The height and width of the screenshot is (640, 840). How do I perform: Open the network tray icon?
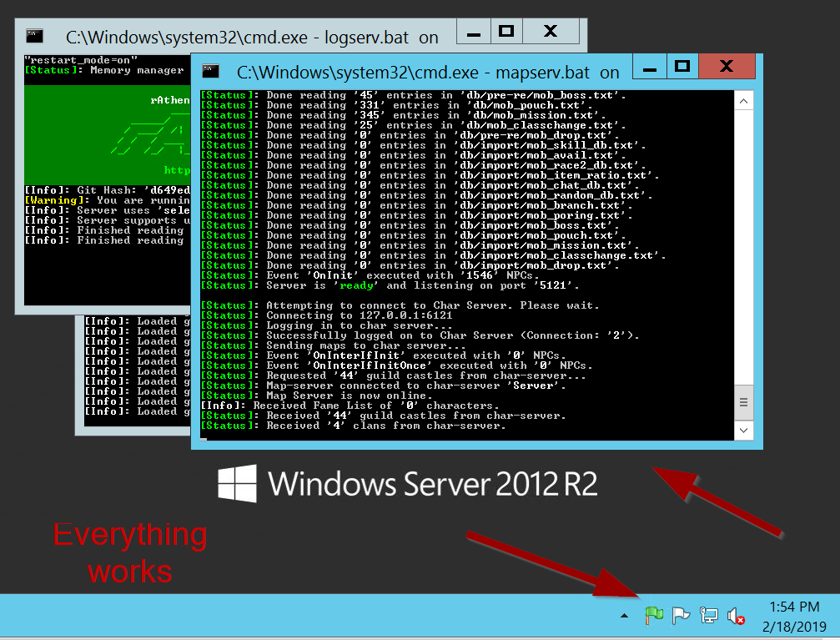tap(709, 616)
